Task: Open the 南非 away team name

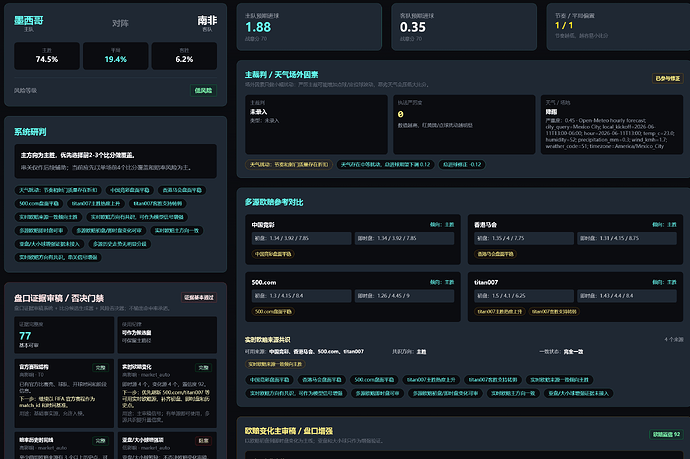Action: coord(207,20)
